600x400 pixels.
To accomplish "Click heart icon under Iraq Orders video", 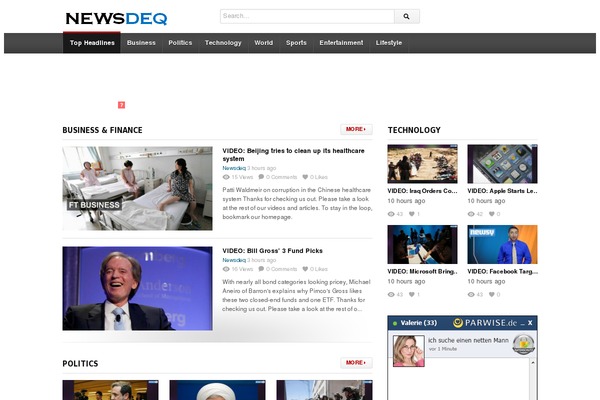I will click(412, 214).
